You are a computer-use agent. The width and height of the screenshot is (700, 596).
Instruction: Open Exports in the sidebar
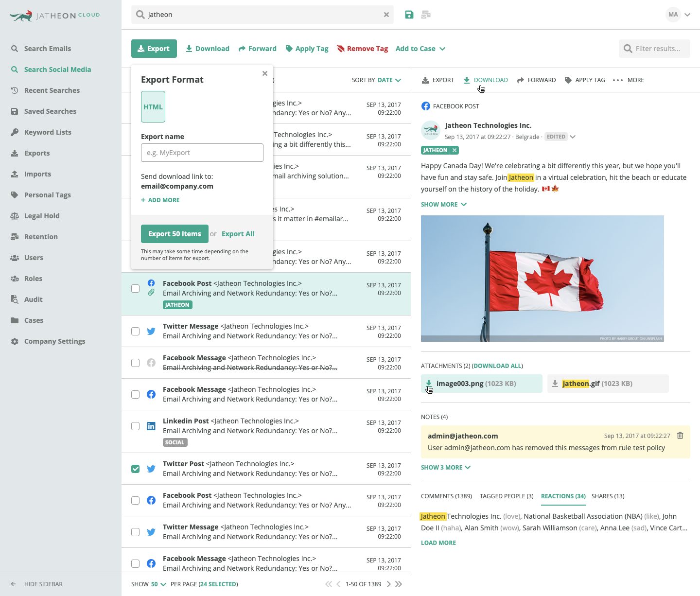coord(37,153)
